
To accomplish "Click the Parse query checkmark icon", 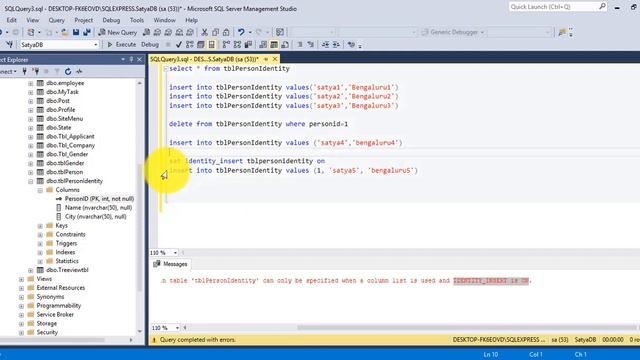I will (x=178, y=44).
